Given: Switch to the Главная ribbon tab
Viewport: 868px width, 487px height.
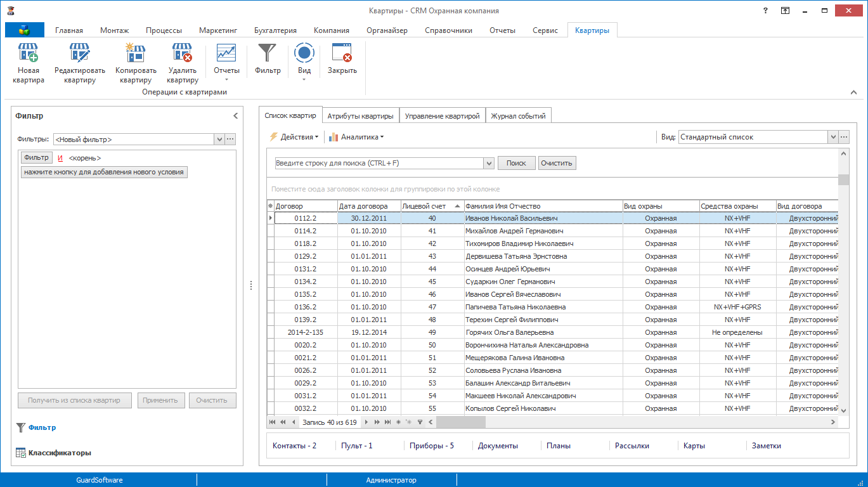Looking at the screenshot, I should coord(69,30).
